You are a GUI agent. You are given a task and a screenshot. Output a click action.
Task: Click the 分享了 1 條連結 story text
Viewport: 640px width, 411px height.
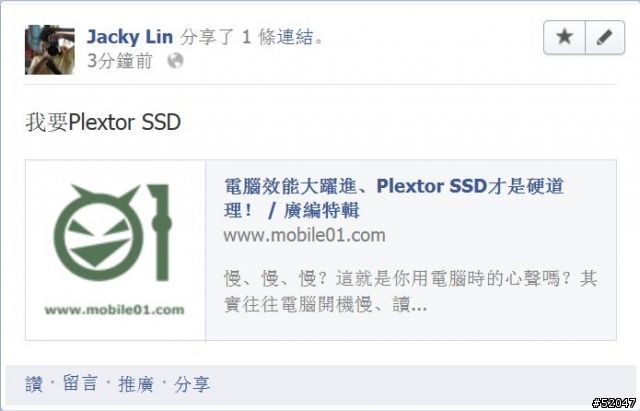pos(252,37)
